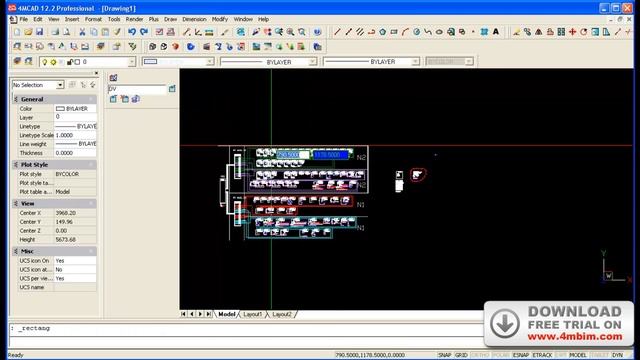The image size is (640, 360).
Task: Collapse the Misc properties section
Action: click(16, 251)
